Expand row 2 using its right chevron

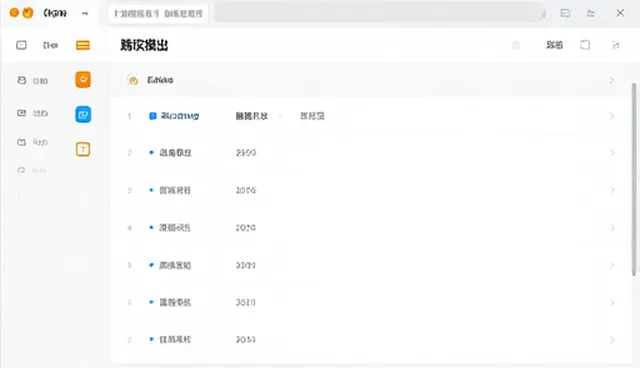click(611, 153)
